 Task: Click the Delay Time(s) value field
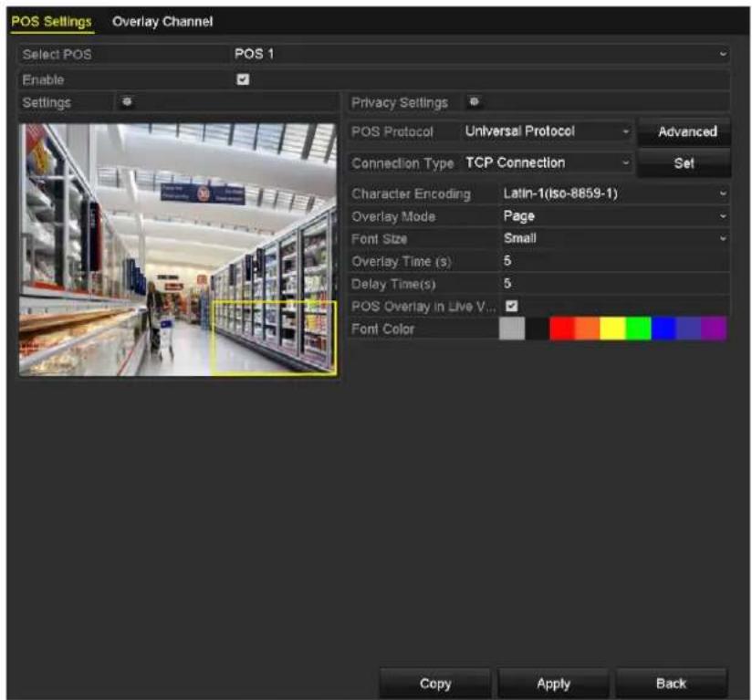[x=614, y=284]
